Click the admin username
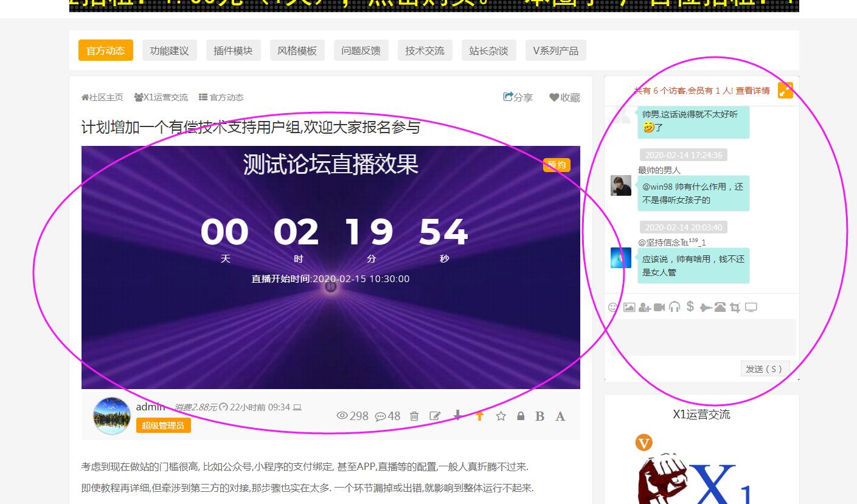This screenshot has width=857, height=504. tap(151, 407)
